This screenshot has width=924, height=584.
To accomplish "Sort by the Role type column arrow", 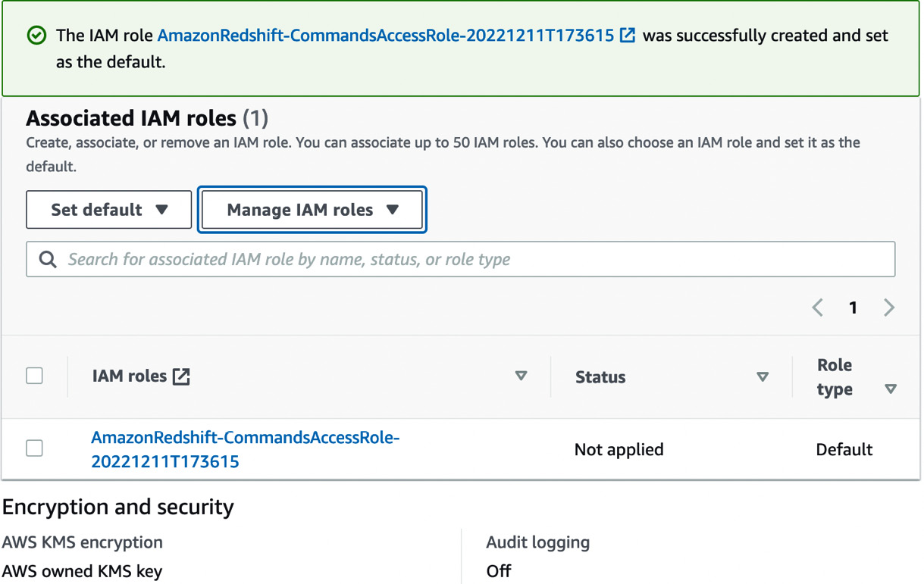I will 891,389.
